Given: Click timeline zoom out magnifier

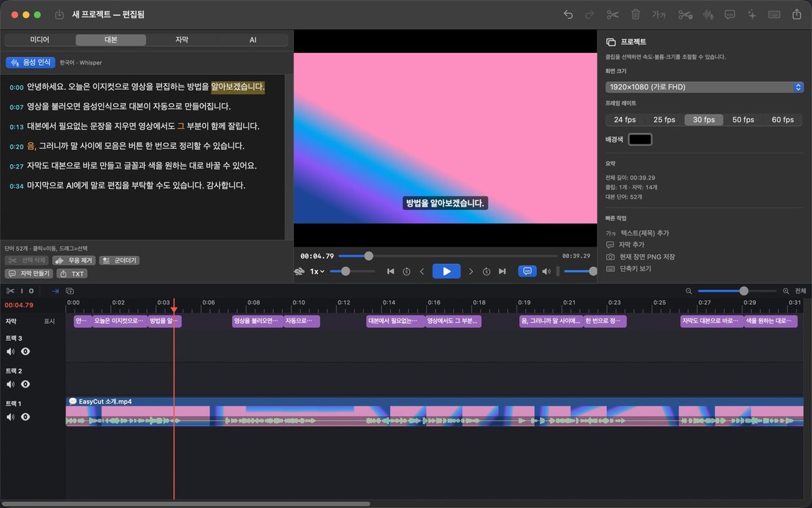Looking at the screenshot, I should coord(689,291).
